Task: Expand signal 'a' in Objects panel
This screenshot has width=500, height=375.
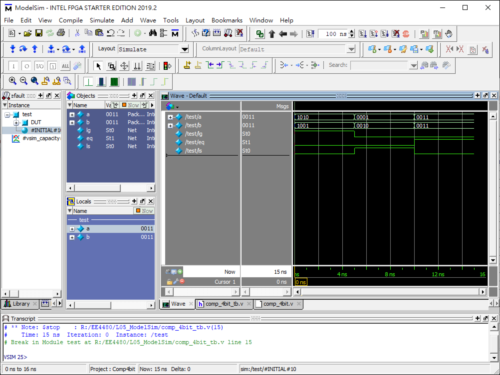Action: pyautogui.click(x=72, y=115)
